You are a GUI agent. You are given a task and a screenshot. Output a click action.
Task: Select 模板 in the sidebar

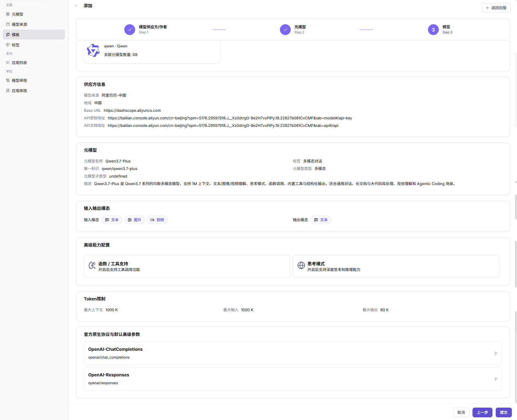[x=34, y=34]
